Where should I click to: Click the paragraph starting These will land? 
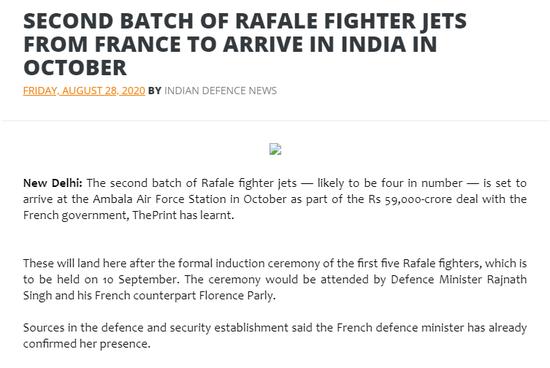[x=275, y=280]
